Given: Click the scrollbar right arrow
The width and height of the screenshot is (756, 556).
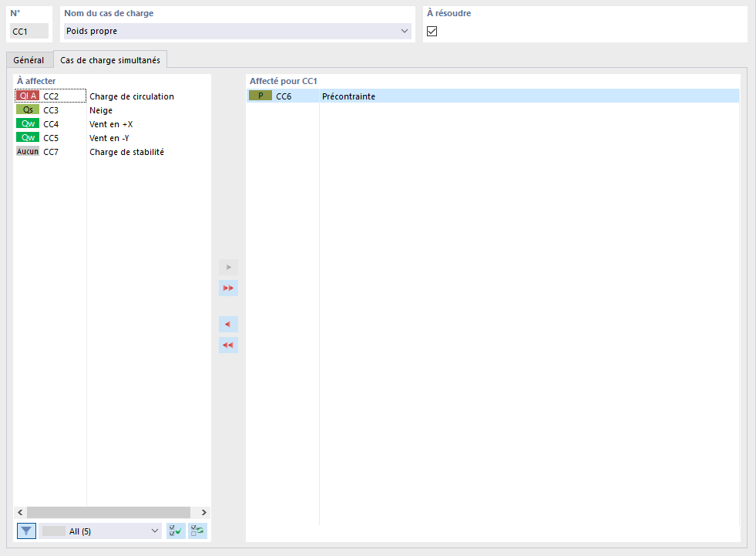Looking at the screenshot, I should point(204,512).
